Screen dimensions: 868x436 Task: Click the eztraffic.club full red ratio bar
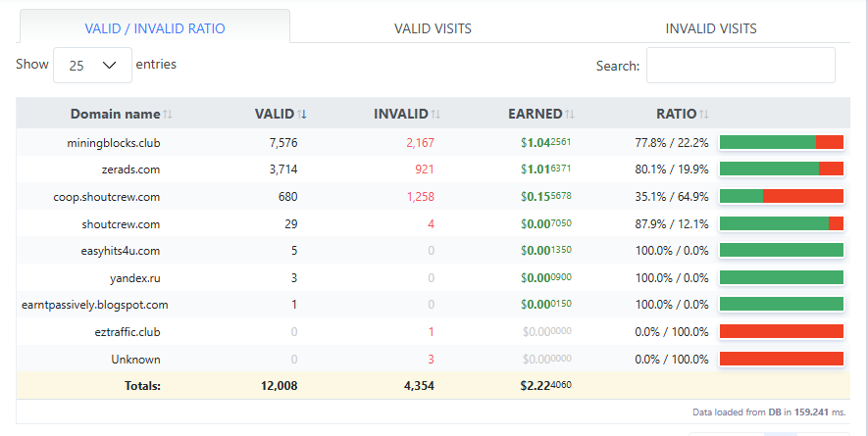(781, 331)
